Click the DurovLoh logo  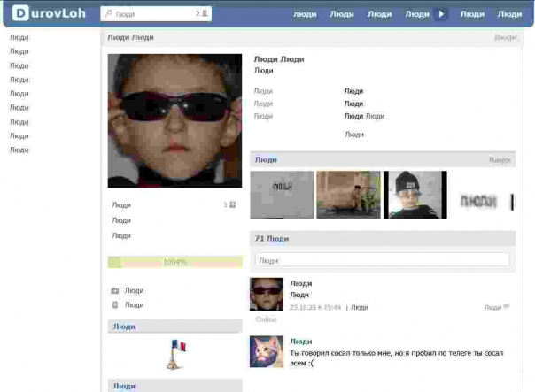point(49,13)
